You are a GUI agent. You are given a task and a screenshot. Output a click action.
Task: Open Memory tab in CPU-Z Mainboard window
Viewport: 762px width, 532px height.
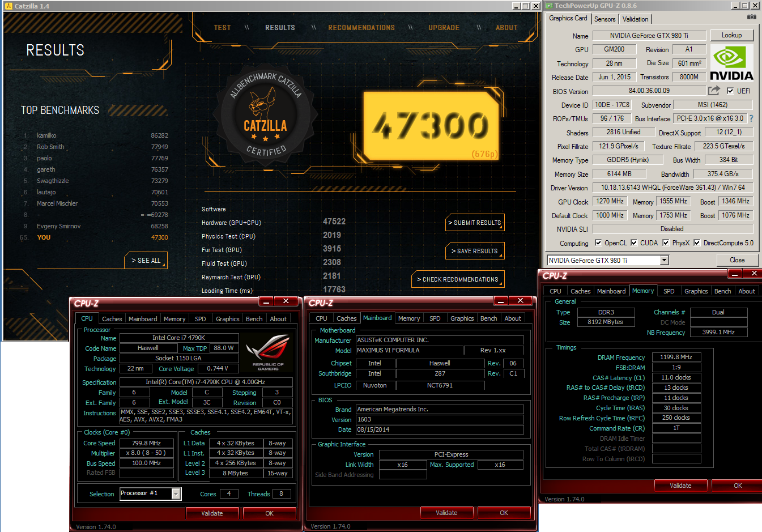tap(408, 318)
